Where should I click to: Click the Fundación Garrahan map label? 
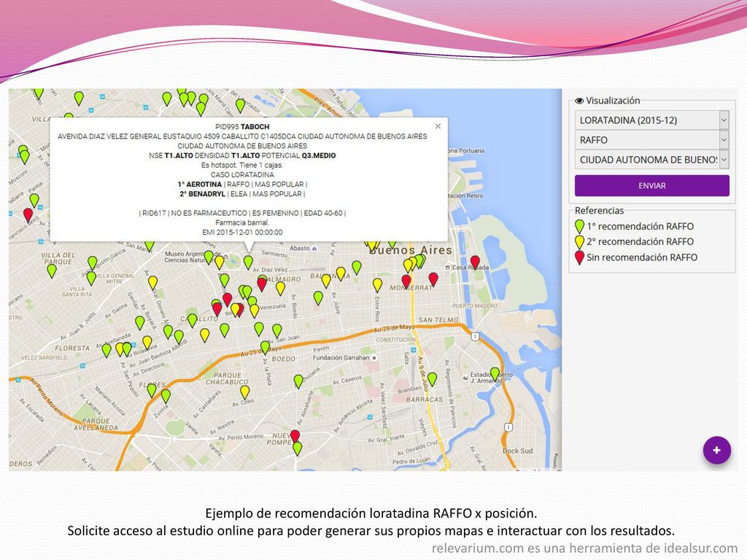341,357
